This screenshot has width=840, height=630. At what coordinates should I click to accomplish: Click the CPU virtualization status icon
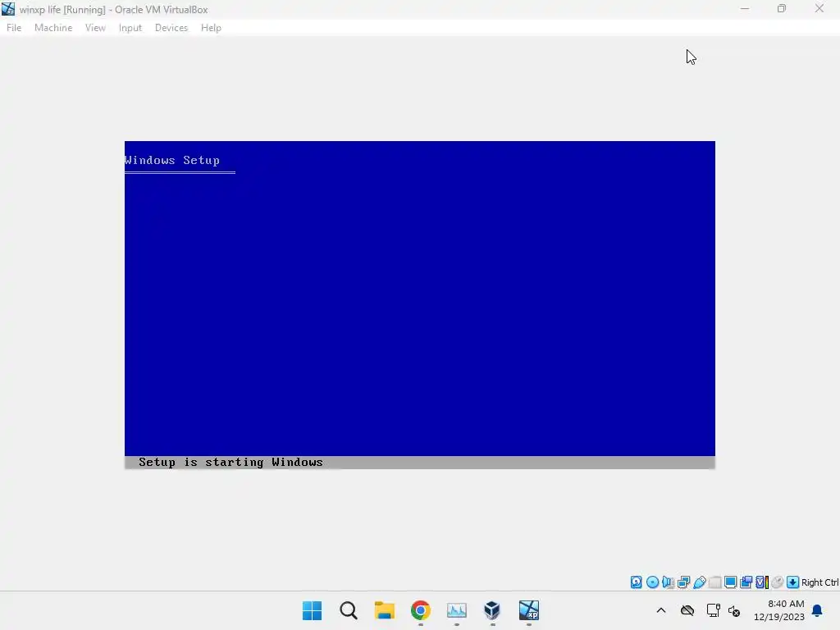(762, 582)
